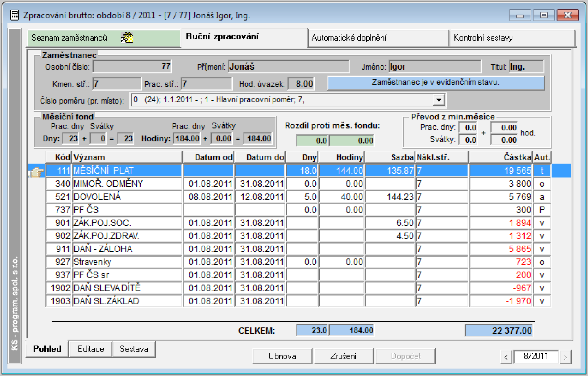Open the Kontrolní sestavy tab

(x=512, y=38)
